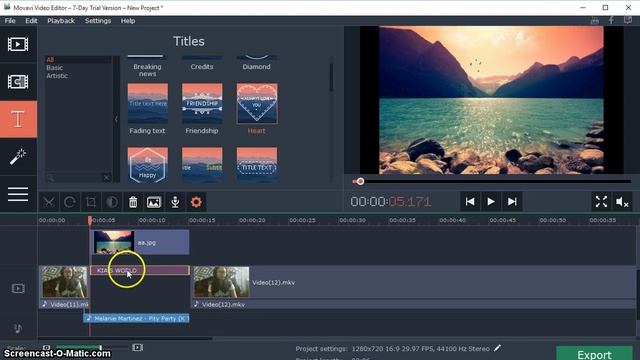Click the Record audio microphone icon

point(175,202)
